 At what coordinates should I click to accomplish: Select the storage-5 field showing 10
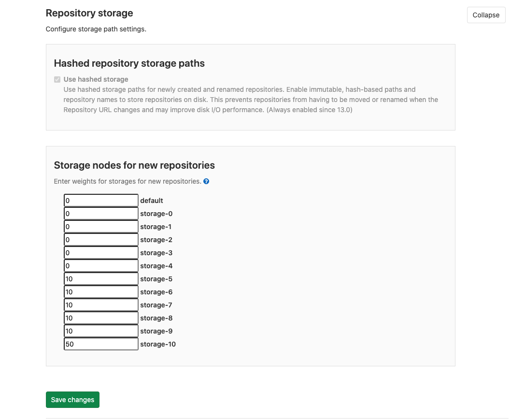[100, 278]
